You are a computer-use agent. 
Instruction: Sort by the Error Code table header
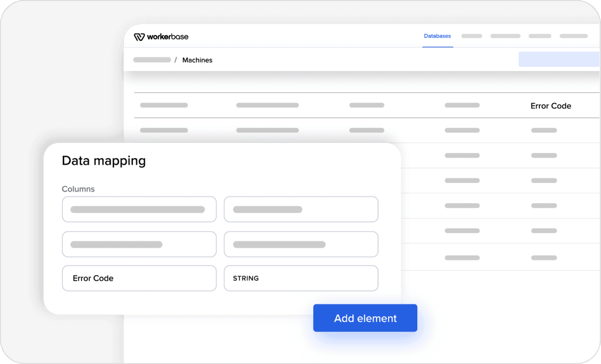(x=551, y=106)
